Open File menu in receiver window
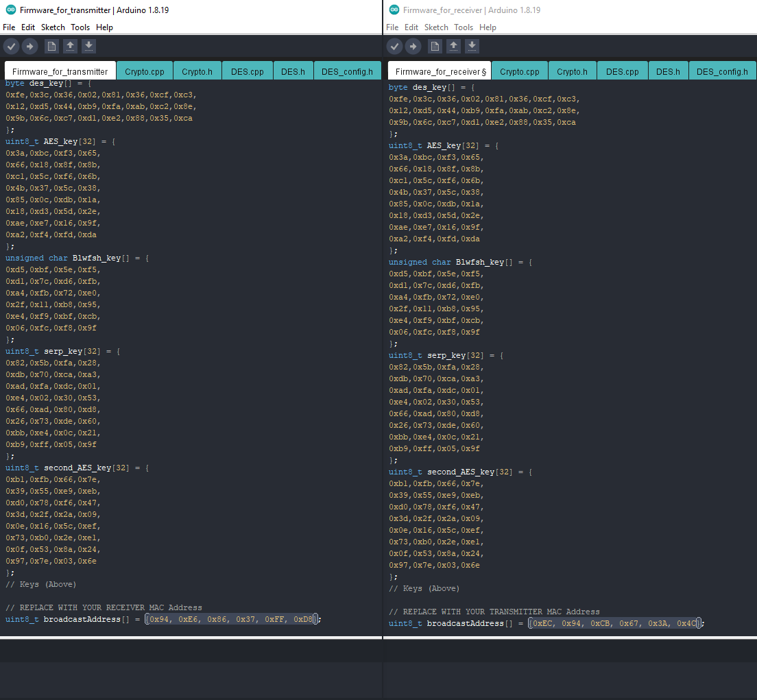The image size is (757, 700). click(392, 27)
